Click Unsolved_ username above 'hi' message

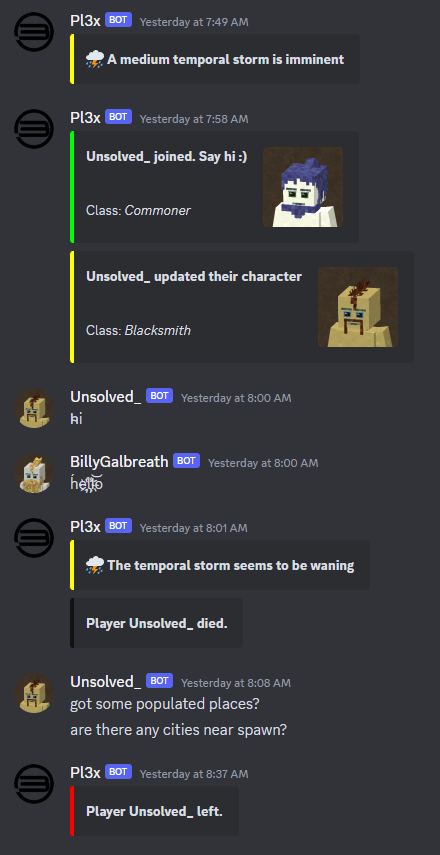pyautogui.click(x=106, y=396)
